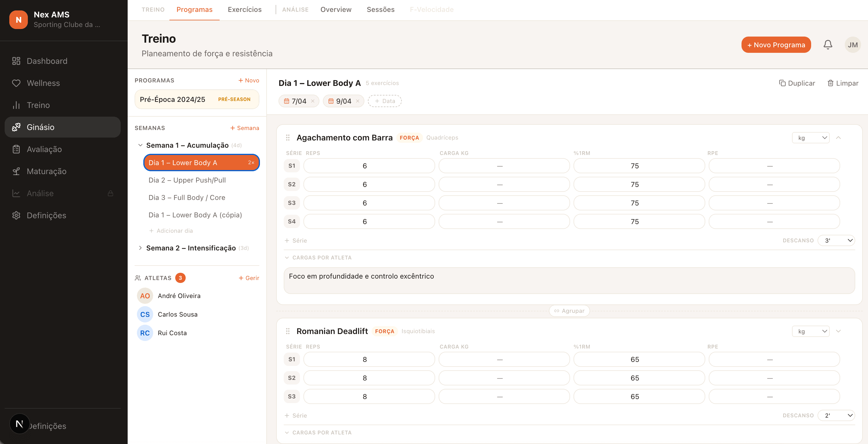The image size is (868, 444).
Task: Switch to the Exercícios tab
Action: [x=244, y=10]
